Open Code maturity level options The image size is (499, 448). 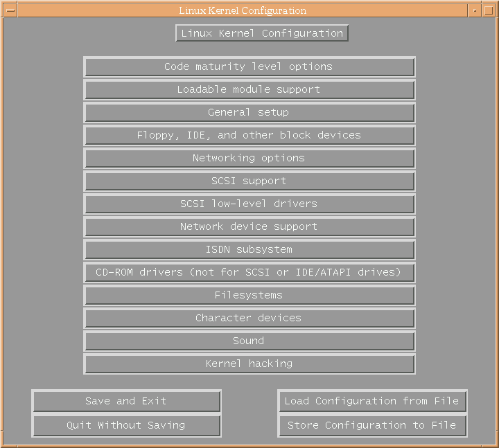249,66
